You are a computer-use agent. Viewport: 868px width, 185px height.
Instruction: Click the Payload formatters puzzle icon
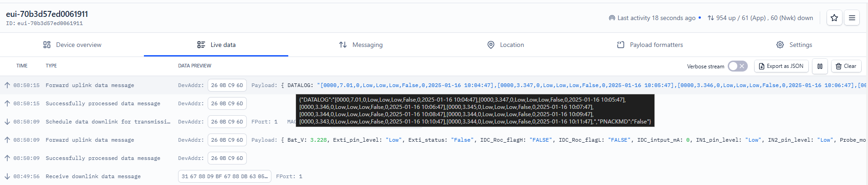point(621,45)
